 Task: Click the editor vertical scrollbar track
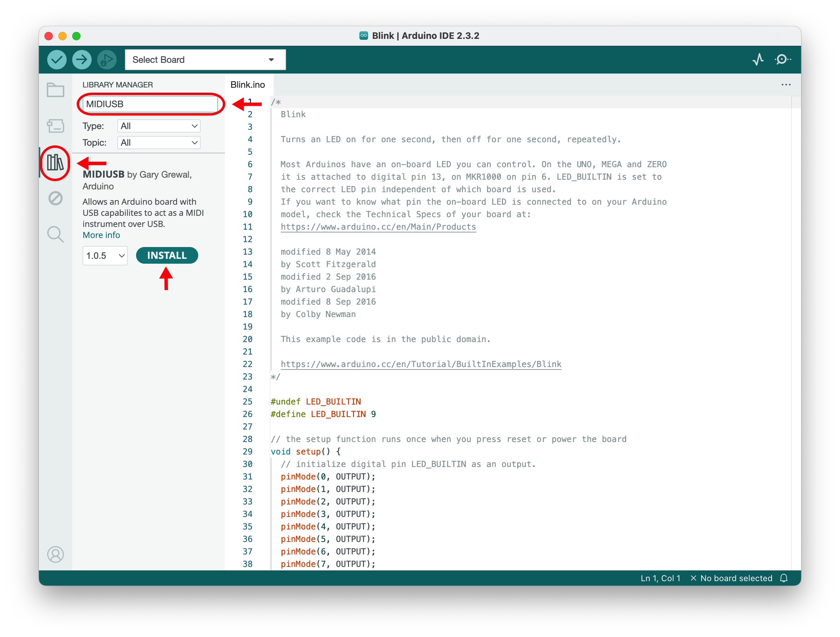796,332
